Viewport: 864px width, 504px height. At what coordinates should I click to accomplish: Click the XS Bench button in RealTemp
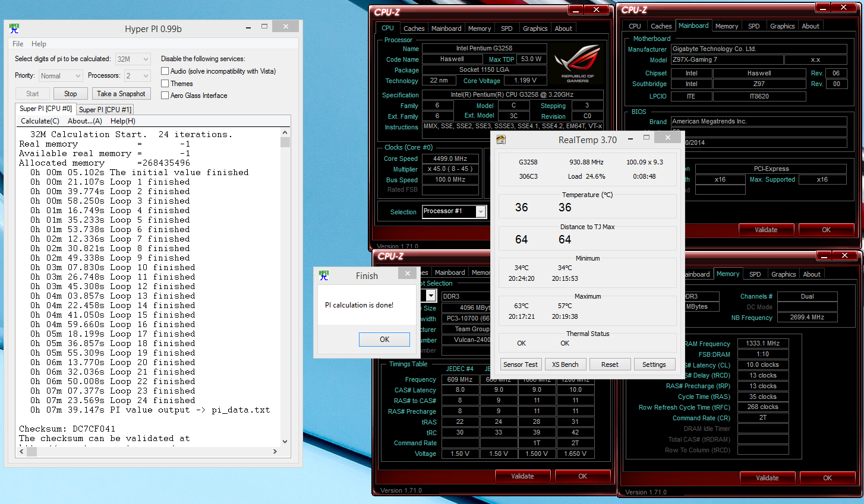[565, 364]
